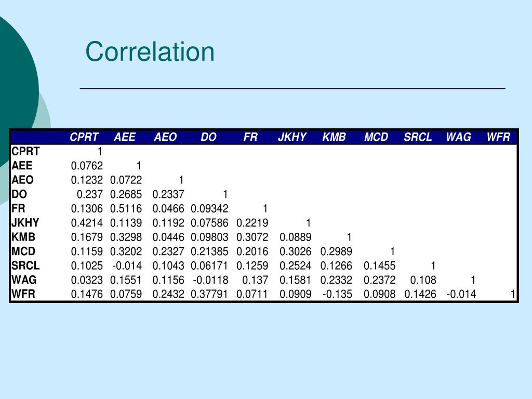Select the 0.3298 value in KMB row
This screenshot has height=399, width=532.
tap(126, 237)
